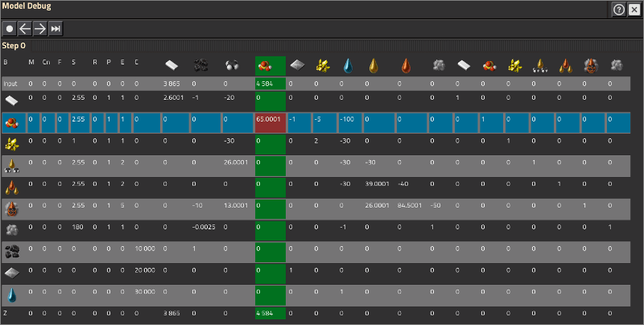Advance to the next step with the right arrow
The image size is (644, 325).
39,28
